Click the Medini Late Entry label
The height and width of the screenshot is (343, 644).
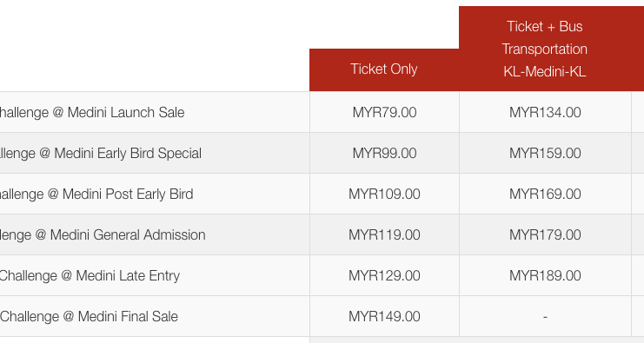click(x=90, y=276)
